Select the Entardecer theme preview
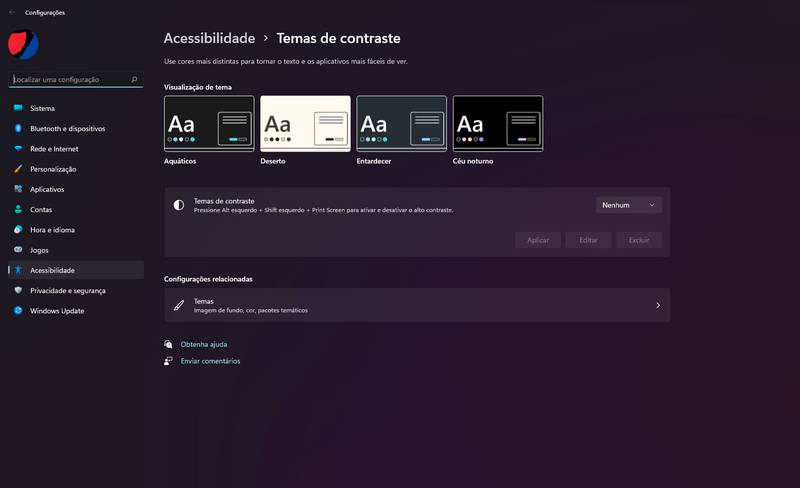800x488 pixels. click(x=402, y=124)
